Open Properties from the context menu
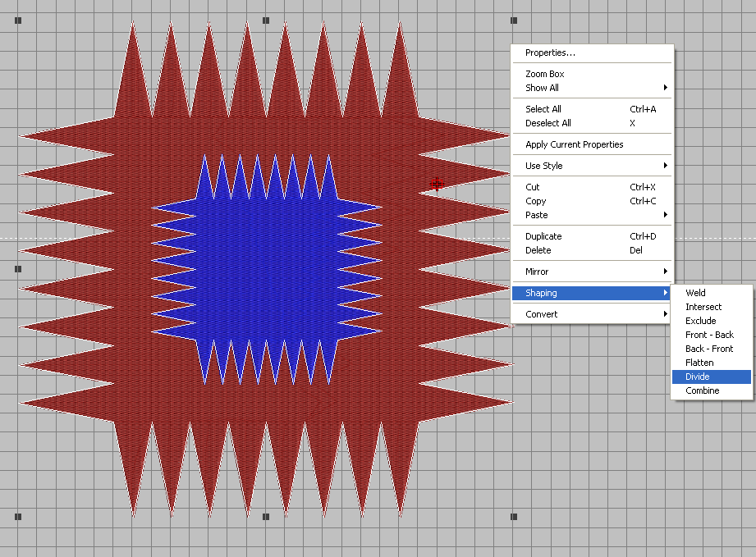Image resolution: width=756 pixels, height=557 pixels. [550, 53]
